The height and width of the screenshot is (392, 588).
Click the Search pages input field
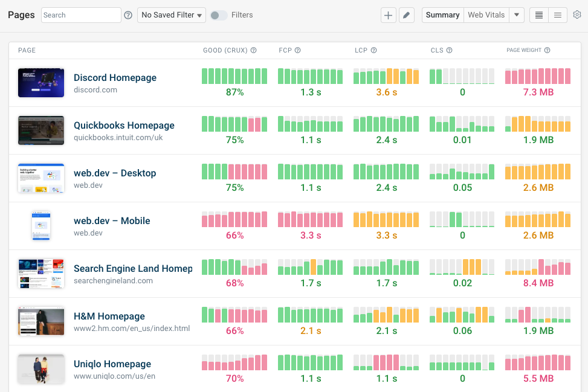point(81,15)
